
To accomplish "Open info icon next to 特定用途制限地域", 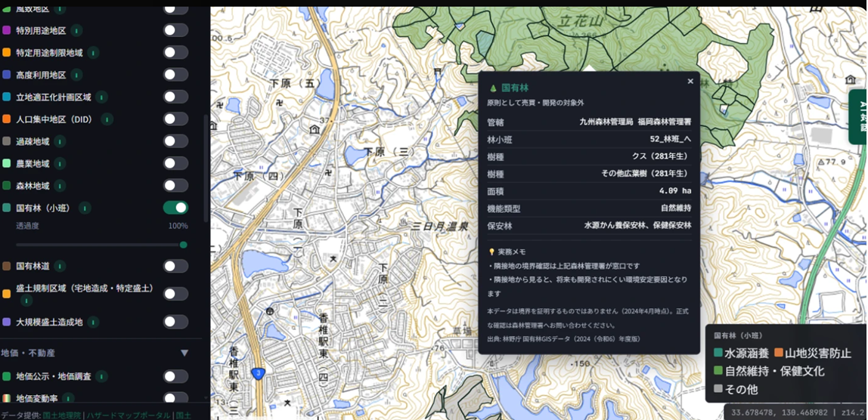I will point(94,53).
